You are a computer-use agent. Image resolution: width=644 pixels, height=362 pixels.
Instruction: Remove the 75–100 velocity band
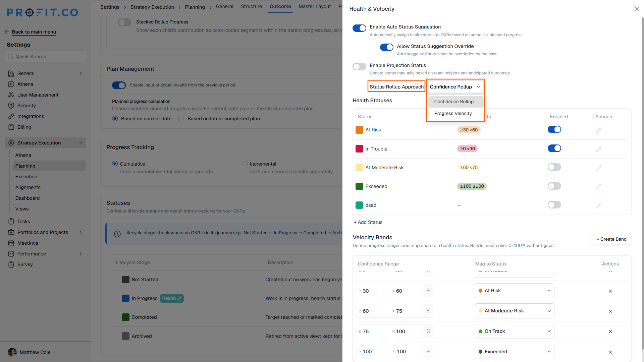[x=610, y=331]
